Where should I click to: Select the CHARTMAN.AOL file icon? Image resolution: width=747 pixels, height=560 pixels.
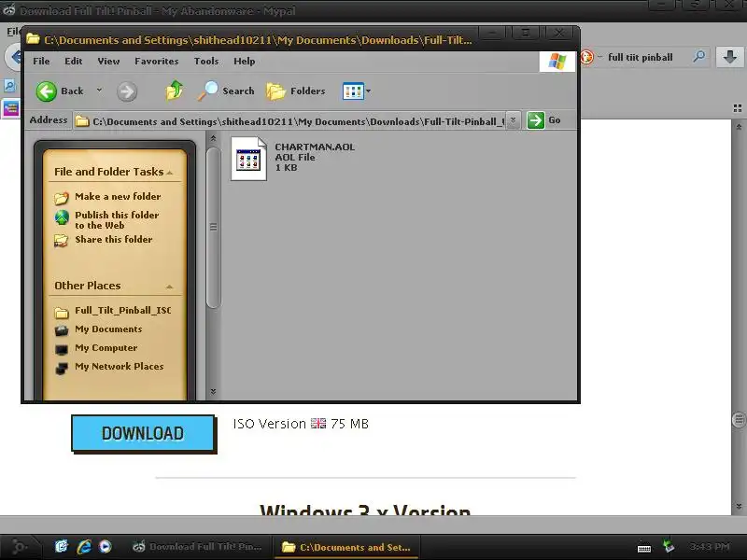click(x=248, y=159)
